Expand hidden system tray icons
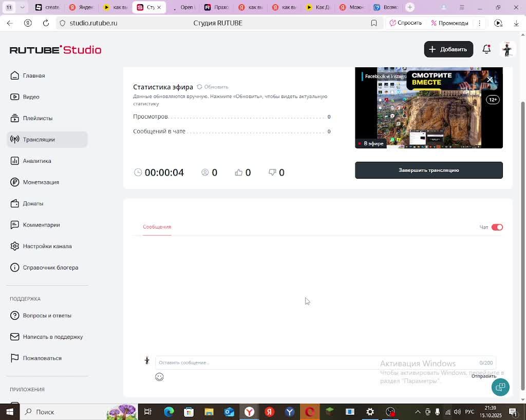This screenshot has height=420, width=526. (418, 412)
